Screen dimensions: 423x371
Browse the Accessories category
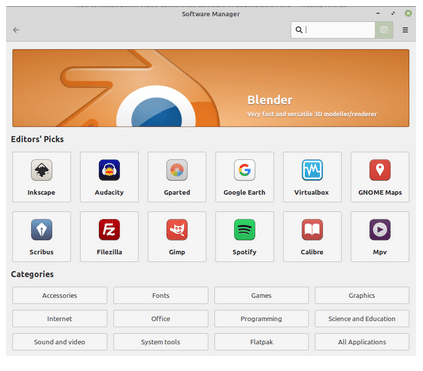tap(60, 295)
